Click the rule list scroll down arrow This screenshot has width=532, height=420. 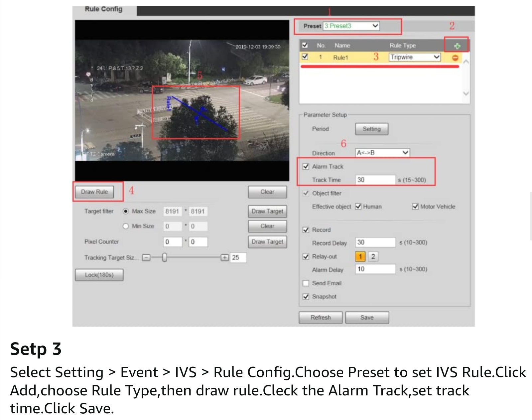point(466,93)
